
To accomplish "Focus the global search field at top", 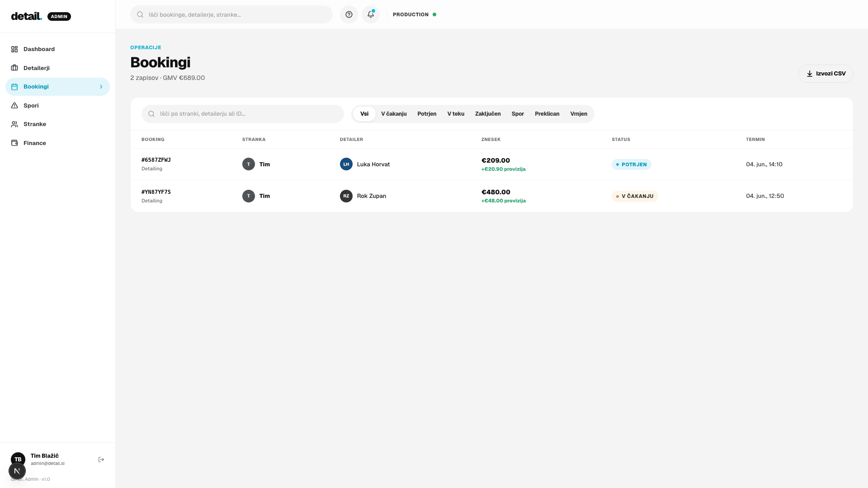I will (231, 14).
